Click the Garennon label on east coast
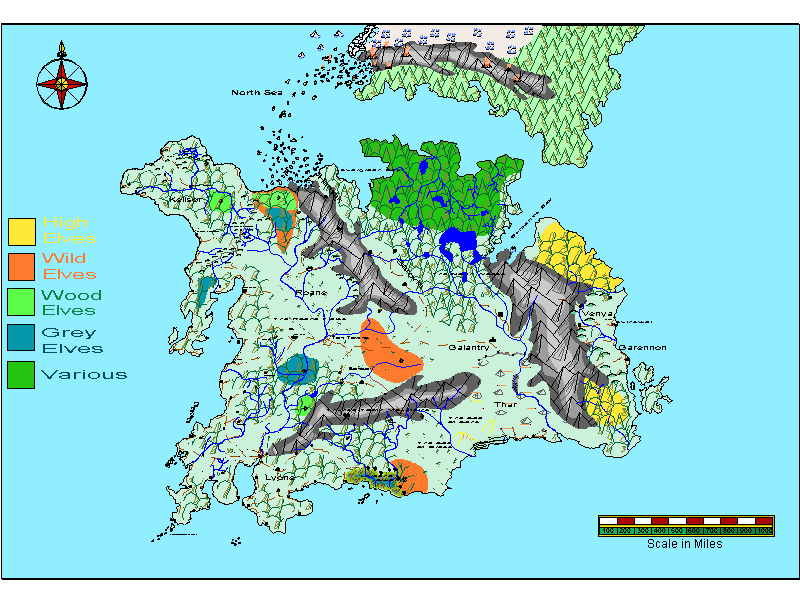Screen dimensions: 800x600 (643, 347)
